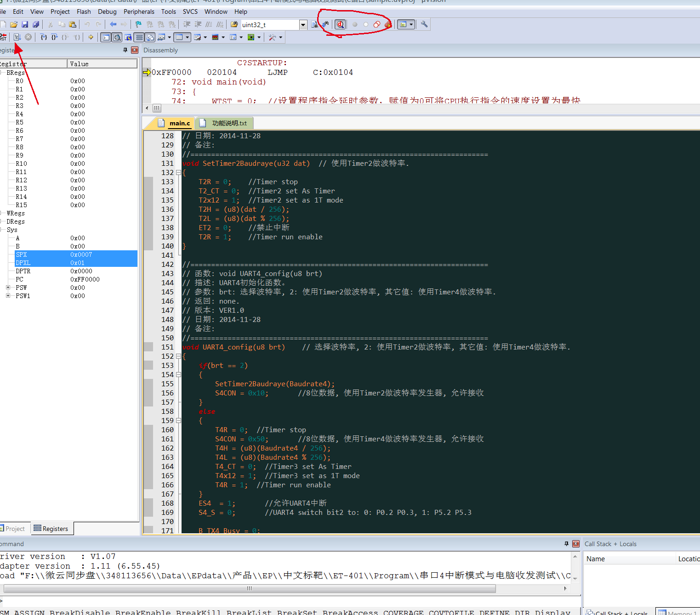Image resolution: width=700 pixels, height=615 pixels.
Task: Collapse the else block fold at line 159
Action: pyautogui.click(x=178, y=421)
